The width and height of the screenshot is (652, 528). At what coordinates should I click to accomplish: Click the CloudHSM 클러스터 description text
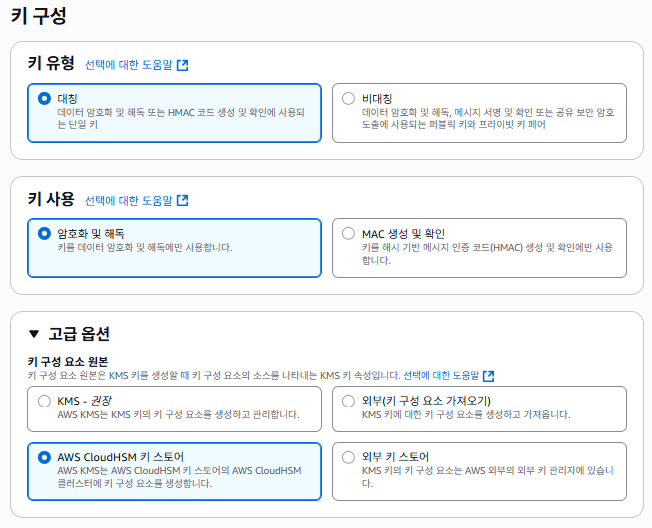click(x=179, y=477)
